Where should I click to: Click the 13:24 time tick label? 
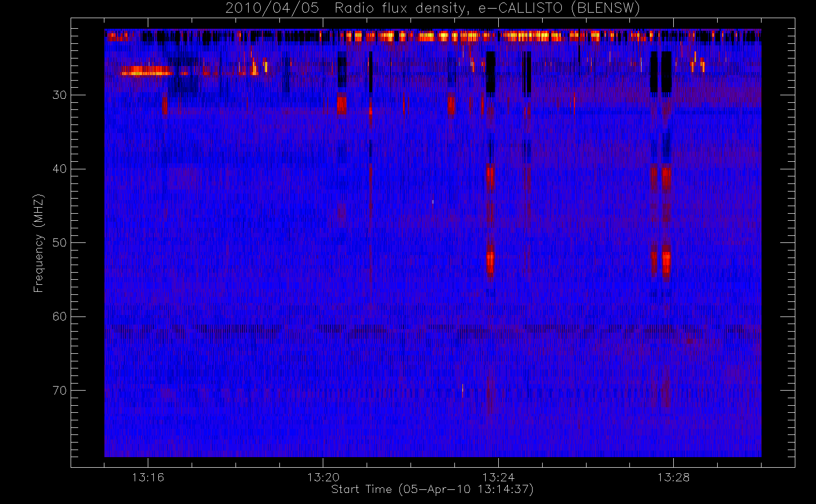(x=498, y=477)
